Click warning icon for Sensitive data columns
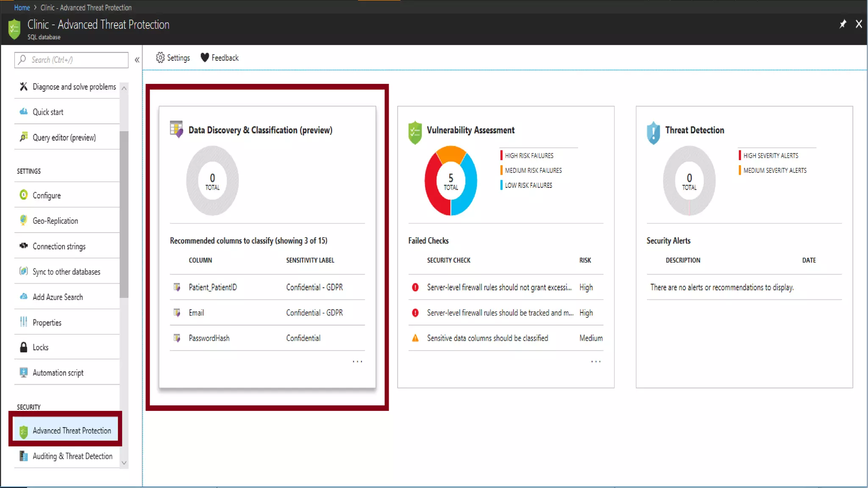 pyautogui.click(x=415, y=338)
